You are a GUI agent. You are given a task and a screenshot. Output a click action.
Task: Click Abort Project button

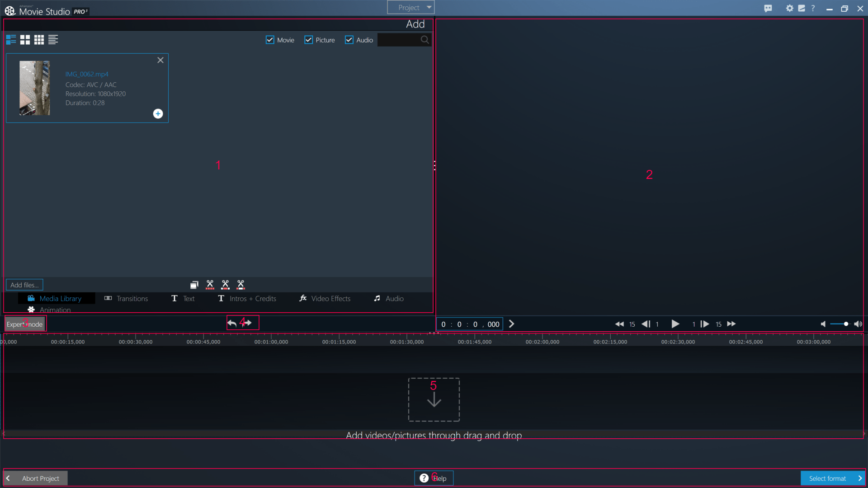point(36,478)
